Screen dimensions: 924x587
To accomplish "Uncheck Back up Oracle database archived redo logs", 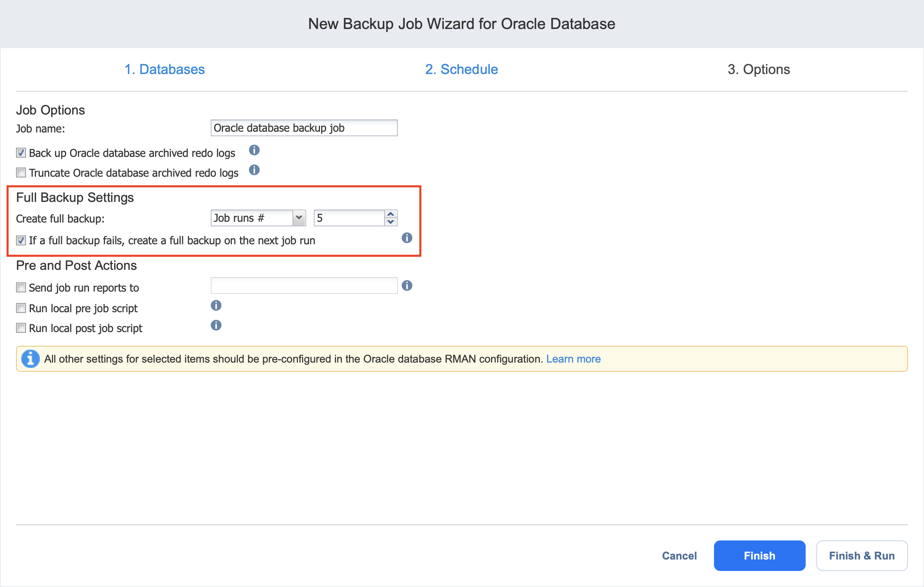I will [21, 153].
